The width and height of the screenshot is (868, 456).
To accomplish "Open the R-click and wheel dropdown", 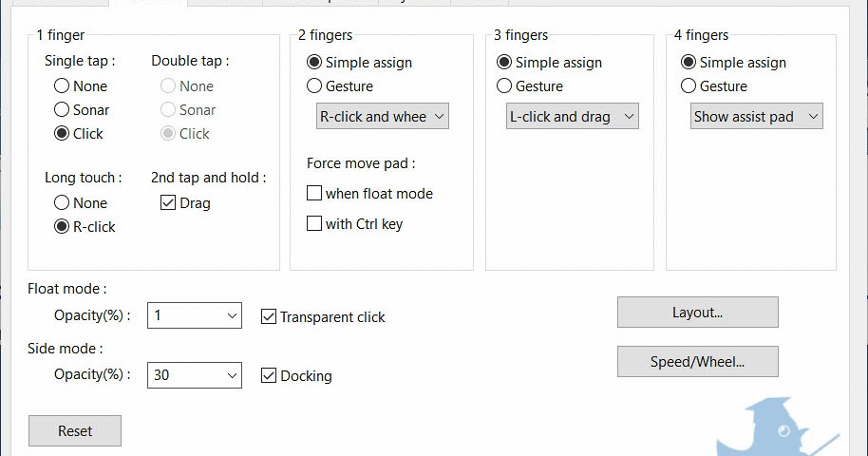I will click(x=383, y=116).
